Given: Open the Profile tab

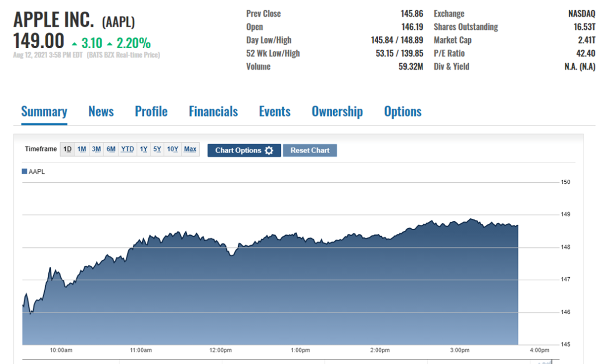Looking at the screenshot, I should point(151,111).
